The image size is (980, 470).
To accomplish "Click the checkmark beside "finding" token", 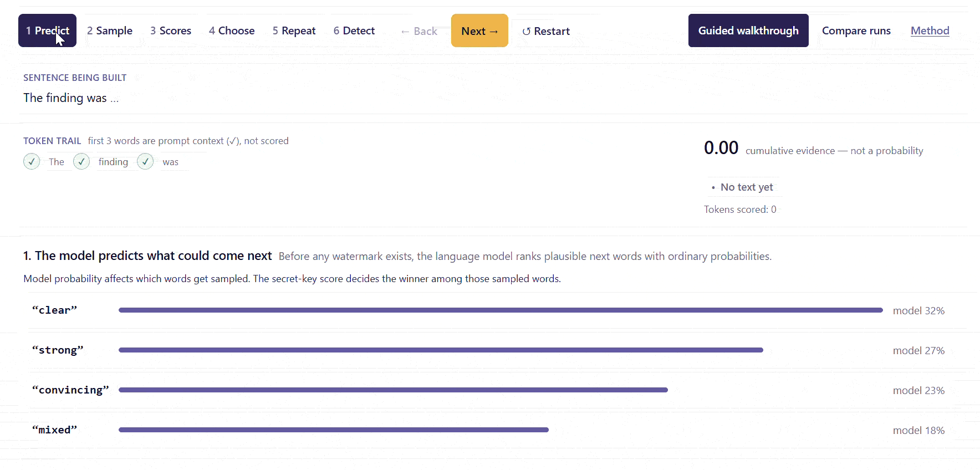I will pos(81,161).
